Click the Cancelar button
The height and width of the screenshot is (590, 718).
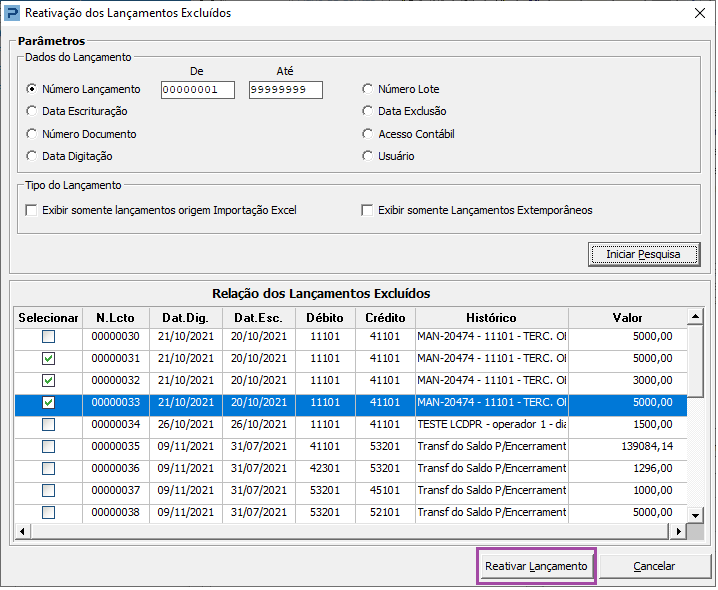(654, 567)
